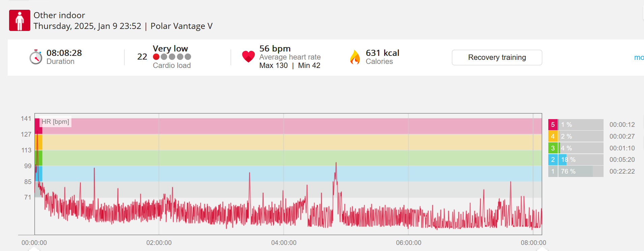Click the 18 % zone 2 bar
Viewport: 644px width, 251px height.
tap(581, 160)
